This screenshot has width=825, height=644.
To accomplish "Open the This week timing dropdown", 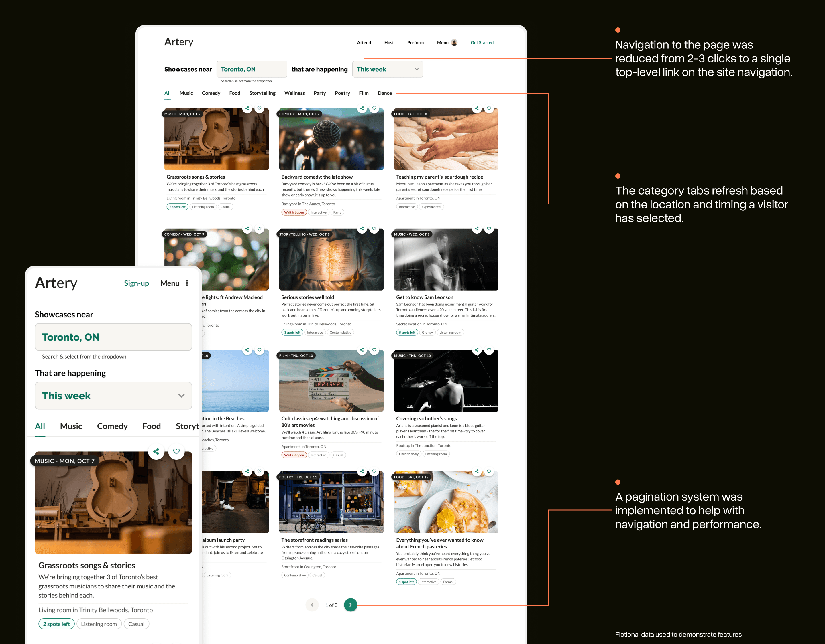I will (x=388, y=69).
